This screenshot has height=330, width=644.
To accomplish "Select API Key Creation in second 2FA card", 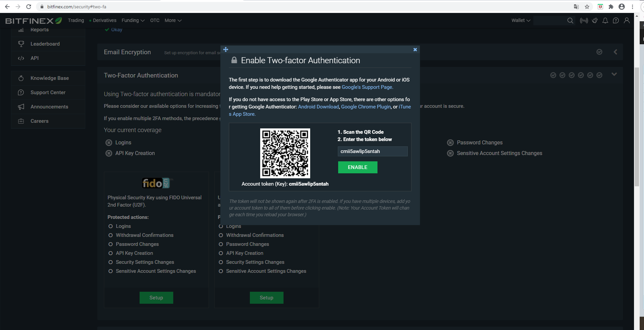I will 221,253.
